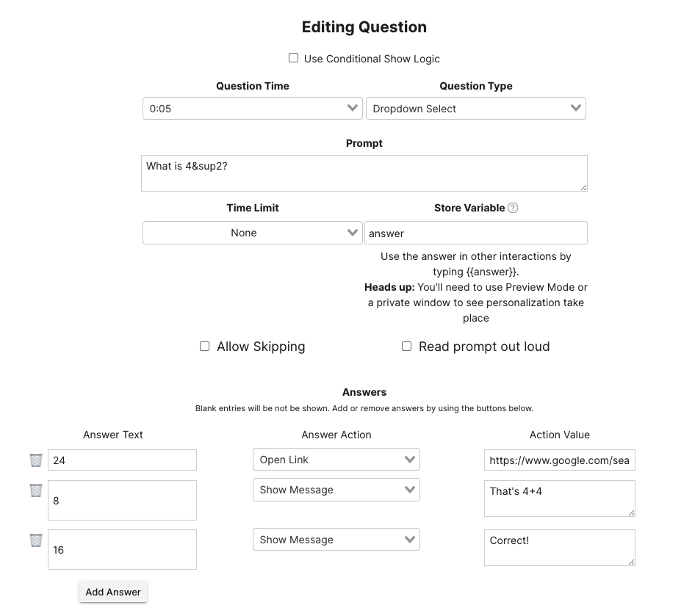Open the Question Time dropdown

point(253,109)
